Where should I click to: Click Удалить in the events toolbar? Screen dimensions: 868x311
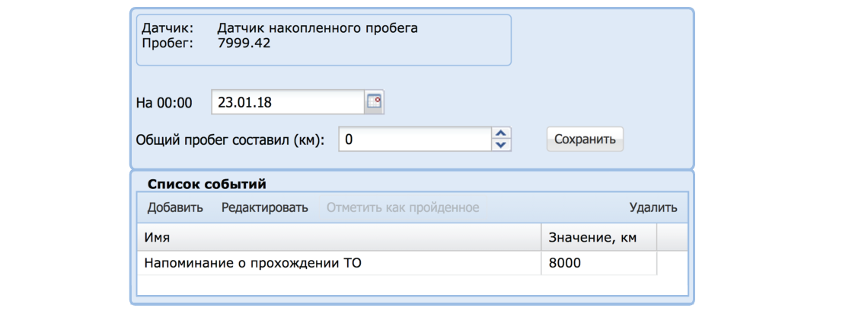click(653, 207)
